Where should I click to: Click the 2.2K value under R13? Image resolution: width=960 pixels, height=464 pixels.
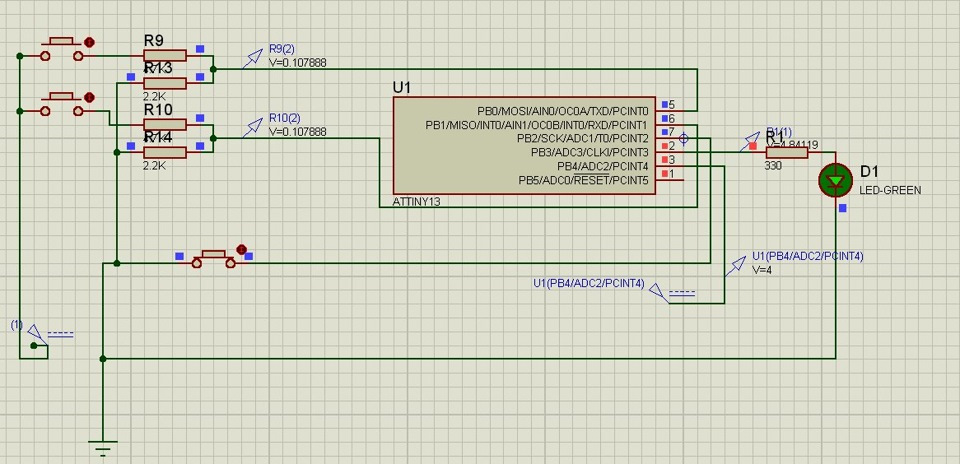tap(154, 97)
